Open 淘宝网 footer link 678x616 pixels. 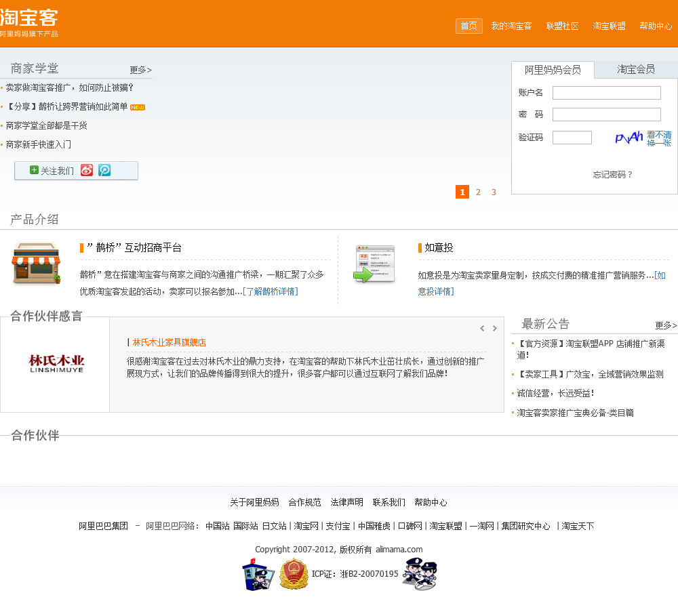pyautogui.click(x=306, y=526)
